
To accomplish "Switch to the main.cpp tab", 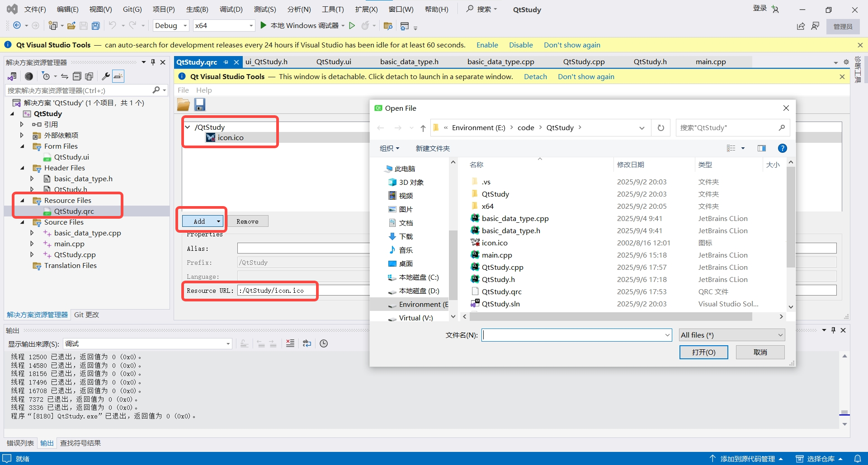I will click(711, 62).
